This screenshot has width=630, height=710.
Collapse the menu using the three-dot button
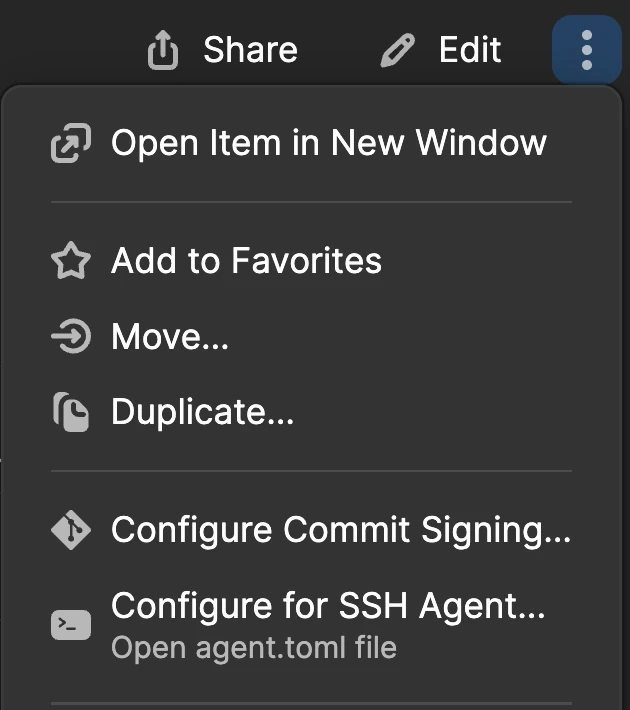point(587,50)
